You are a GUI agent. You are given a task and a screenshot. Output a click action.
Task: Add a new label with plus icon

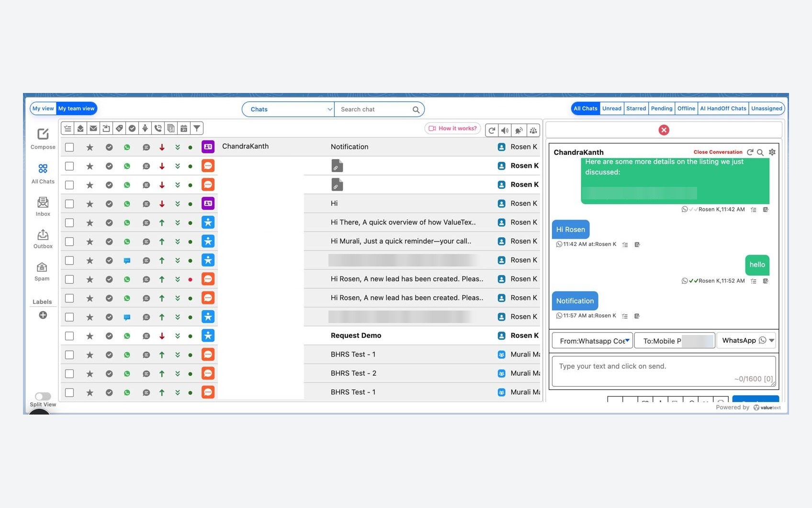[43, 315]
